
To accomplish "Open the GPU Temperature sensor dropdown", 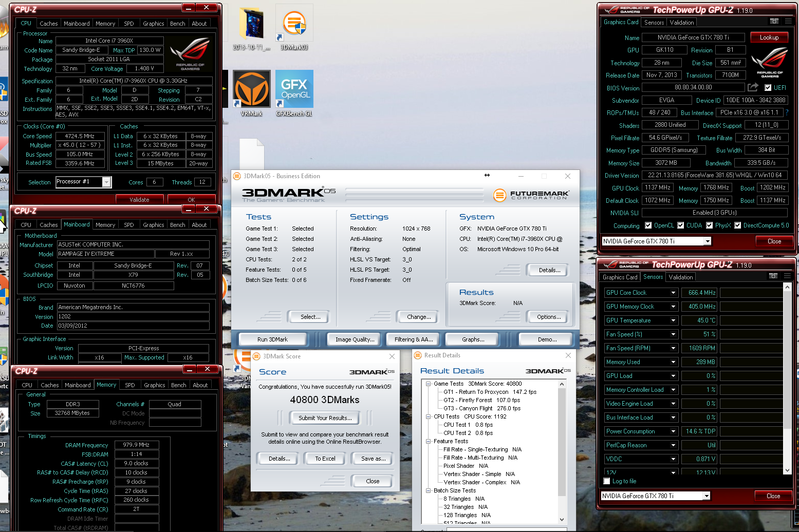I will click(x=673, y=320).
